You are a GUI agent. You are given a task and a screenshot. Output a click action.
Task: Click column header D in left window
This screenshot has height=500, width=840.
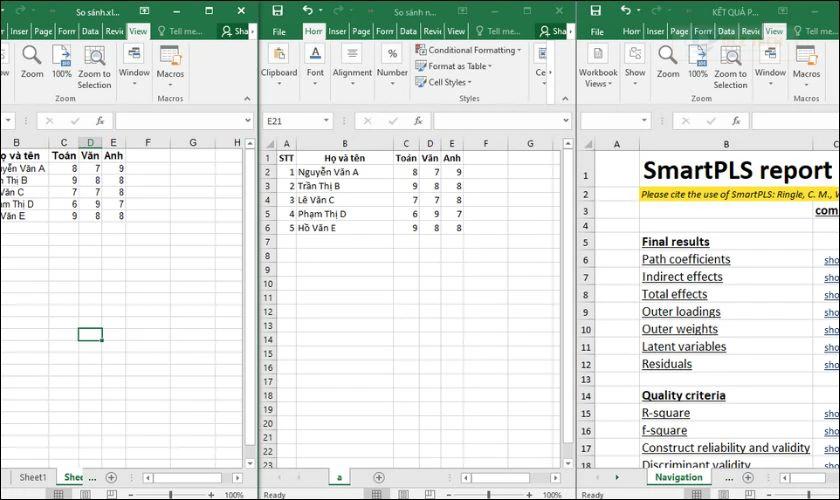click(x=91, y=143)
